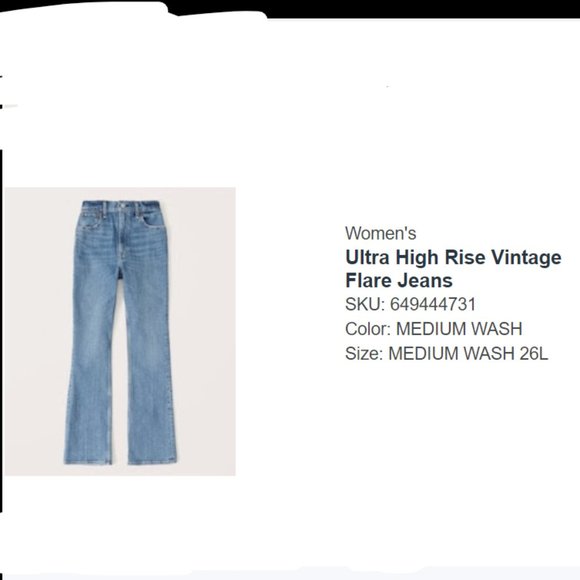Click the word Ultra in product name
Screen dimensions: 580x580
367,257
